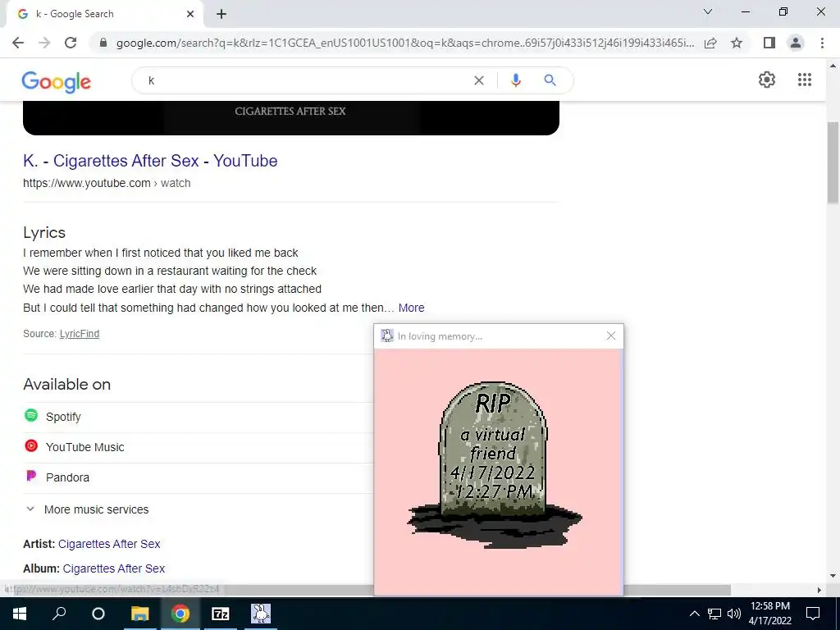View site information lock icon
This screenshot has height=630, width=840.
pos(103,43)
